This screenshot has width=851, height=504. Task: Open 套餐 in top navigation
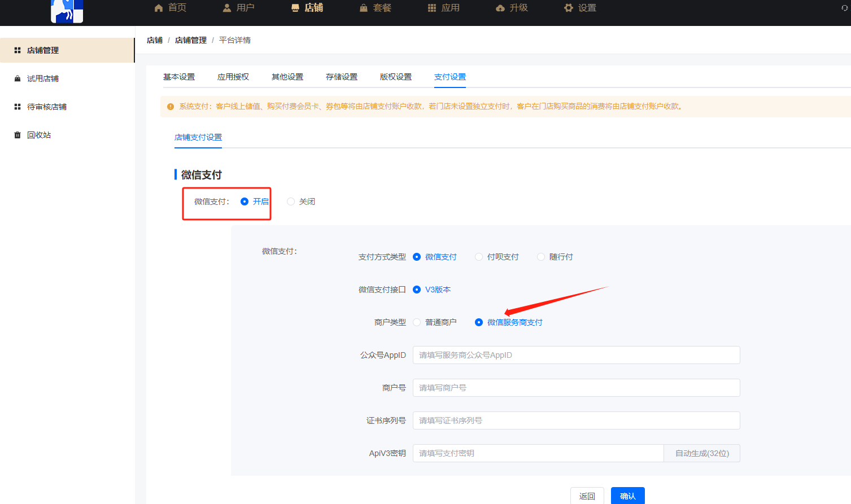point(382,8)
